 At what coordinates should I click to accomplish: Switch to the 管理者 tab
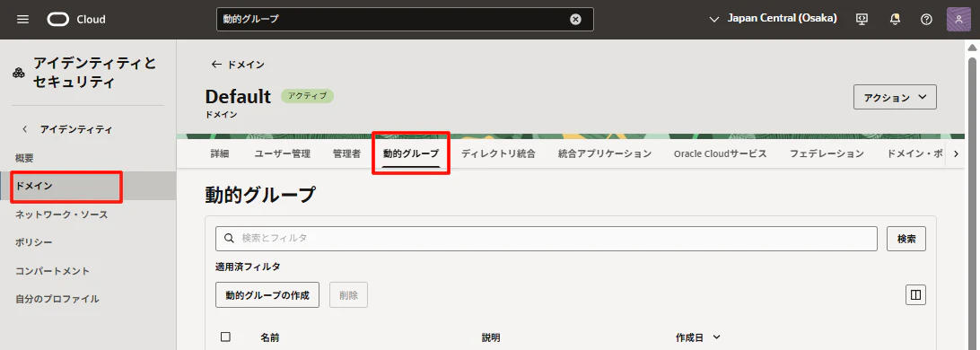(347, 153)
